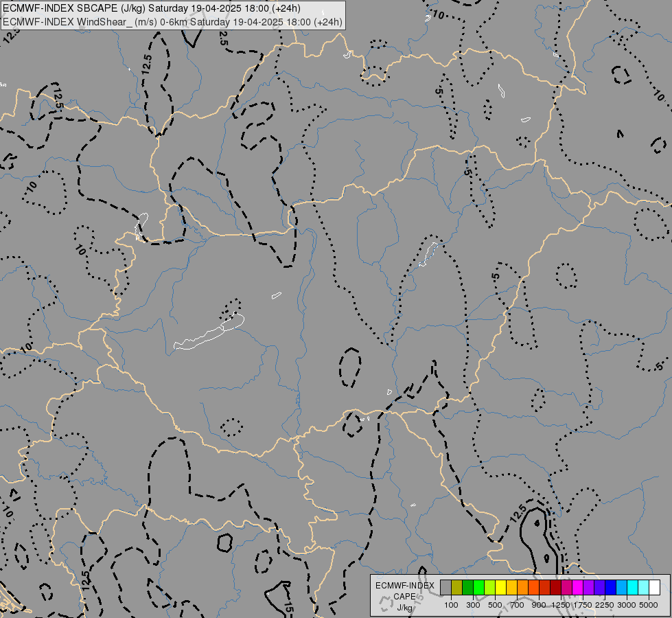The height and width of the screenshot is (618, 672).
Task: Click the legend value 300
Action: 473,605
